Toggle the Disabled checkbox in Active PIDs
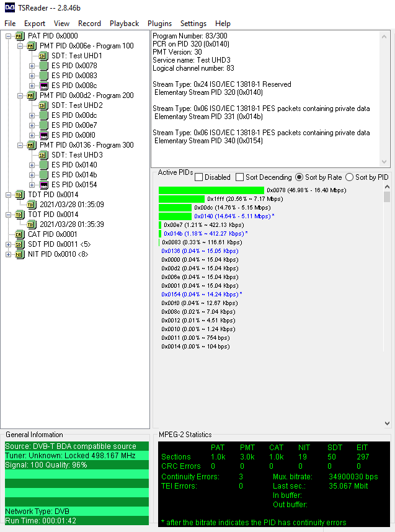395x532 pixels. [x=199, y=177]
